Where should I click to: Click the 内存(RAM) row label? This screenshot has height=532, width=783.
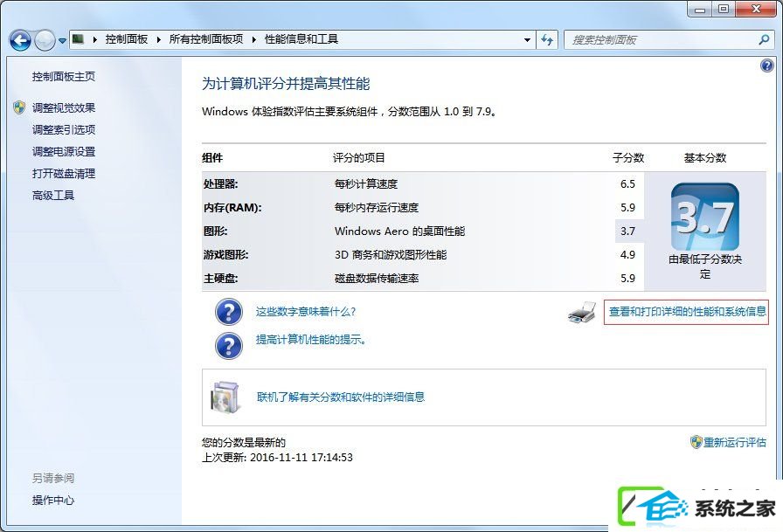(x=232, y=208)
